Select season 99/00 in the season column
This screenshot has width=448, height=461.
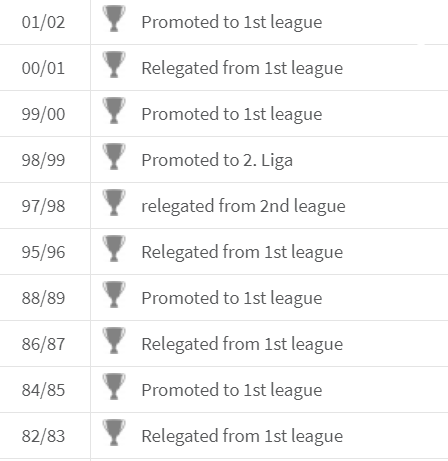click(x=43, y=114)
